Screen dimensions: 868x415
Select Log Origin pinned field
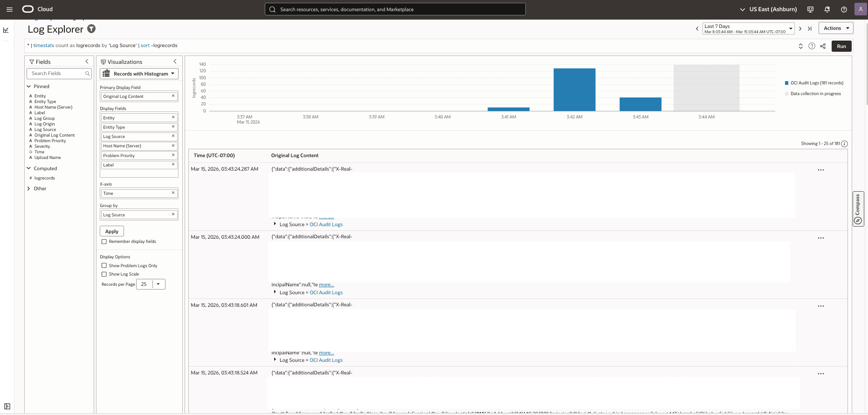pos(44,124)
